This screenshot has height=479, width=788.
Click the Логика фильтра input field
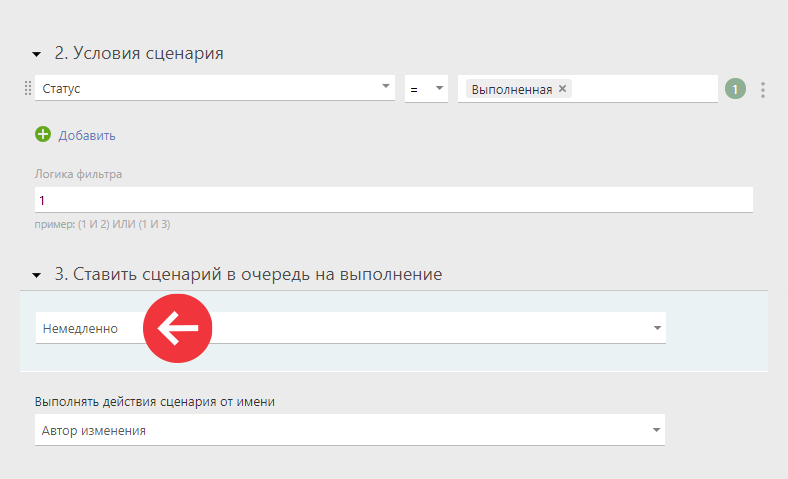393,200
